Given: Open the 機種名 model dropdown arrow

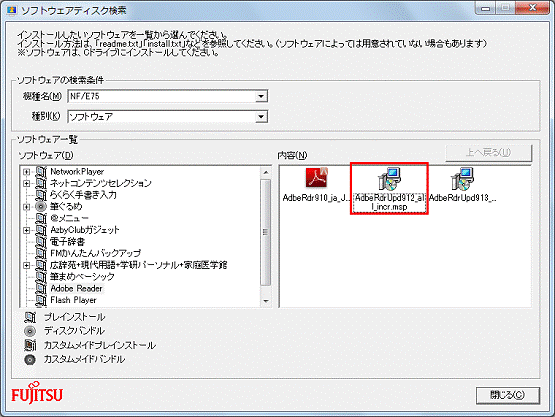Looking at the screenshot, I should [x=261, y=96].
